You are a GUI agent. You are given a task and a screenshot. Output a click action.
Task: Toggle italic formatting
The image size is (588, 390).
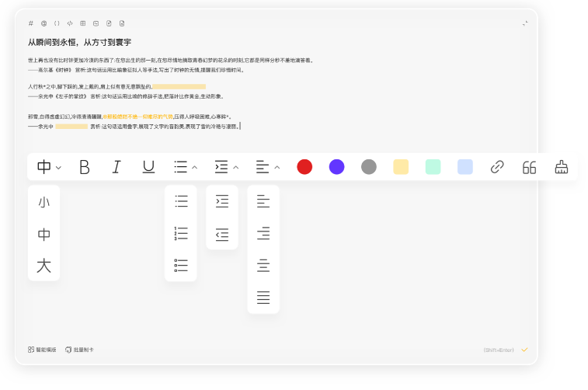pyautogui.click(x=117, y=167)
